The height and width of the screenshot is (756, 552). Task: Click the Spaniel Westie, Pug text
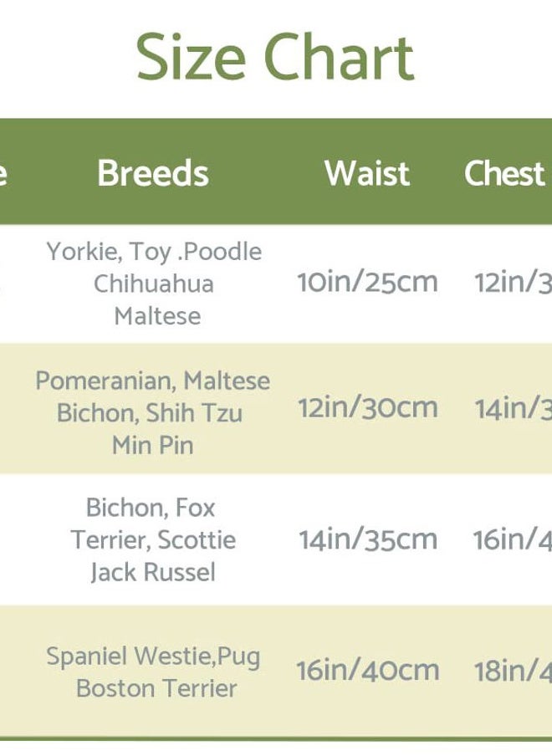pyautogui.click(x=153, y=657)
